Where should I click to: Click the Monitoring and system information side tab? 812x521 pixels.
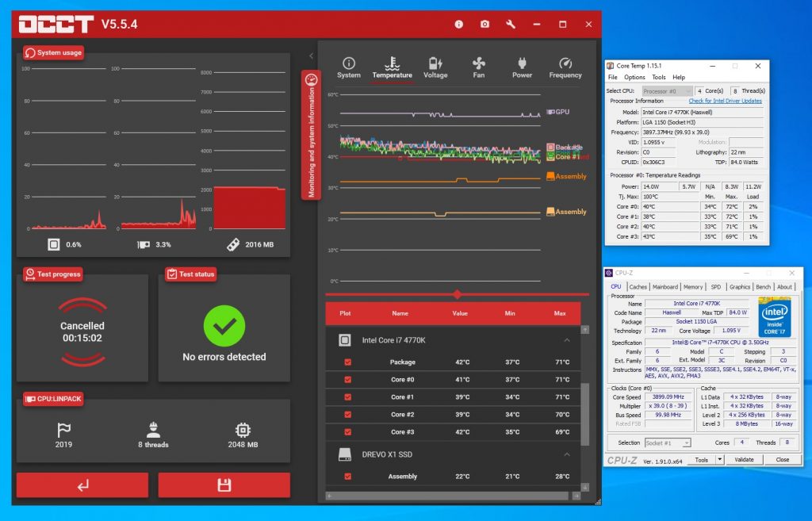[311, 136]
